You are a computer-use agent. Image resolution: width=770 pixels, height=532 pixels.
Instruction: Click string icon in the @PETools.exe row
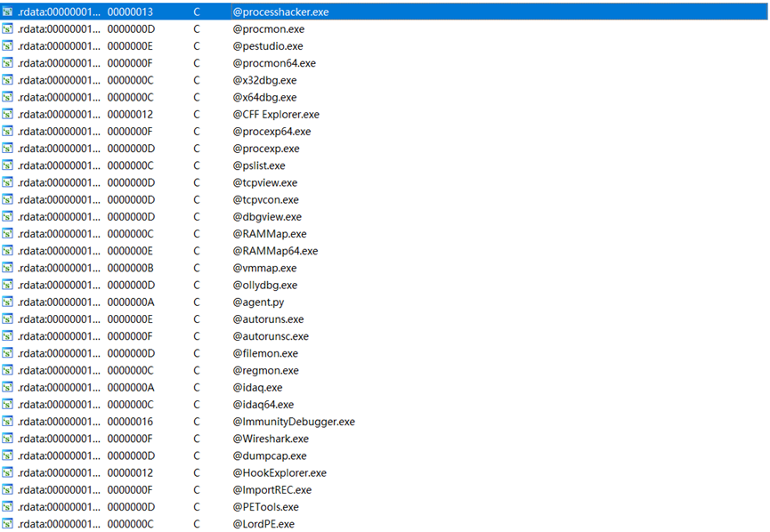[7, 507]
